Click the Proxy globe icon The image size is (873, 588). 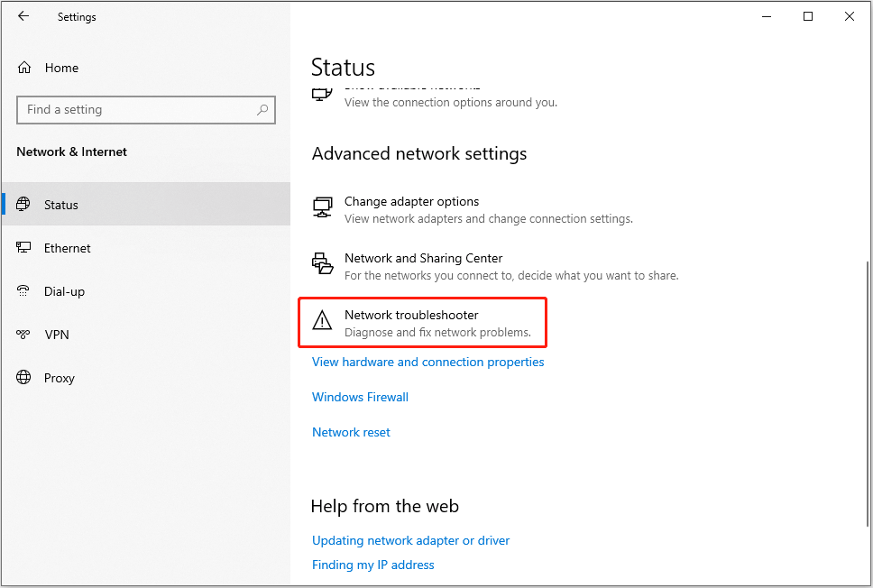tap(24, 378)
